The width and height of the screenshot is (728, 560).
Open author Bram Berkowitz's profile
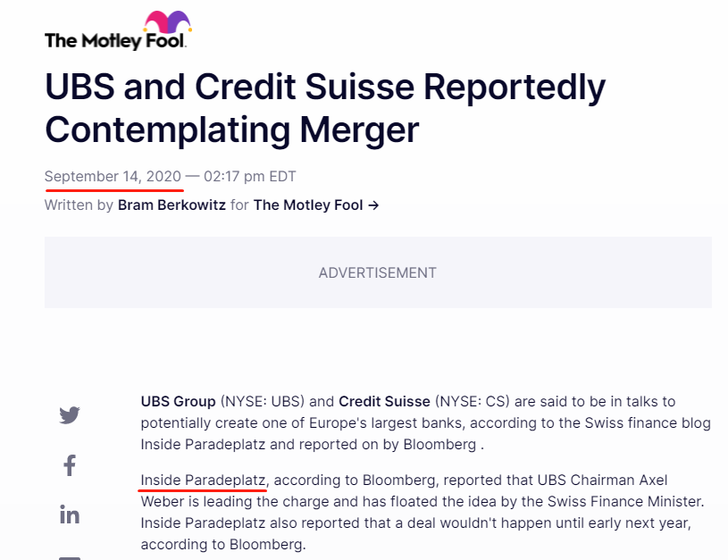[x=172, y=205]
